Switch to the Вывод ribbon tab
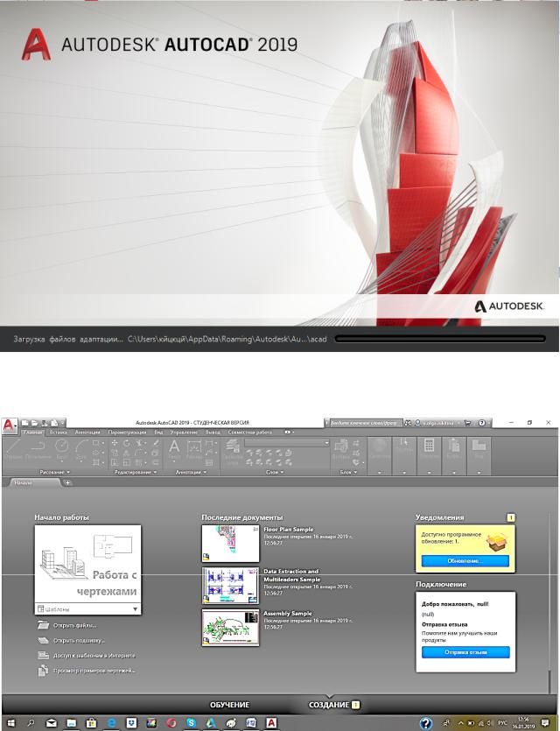 click(x=213, y=432)
